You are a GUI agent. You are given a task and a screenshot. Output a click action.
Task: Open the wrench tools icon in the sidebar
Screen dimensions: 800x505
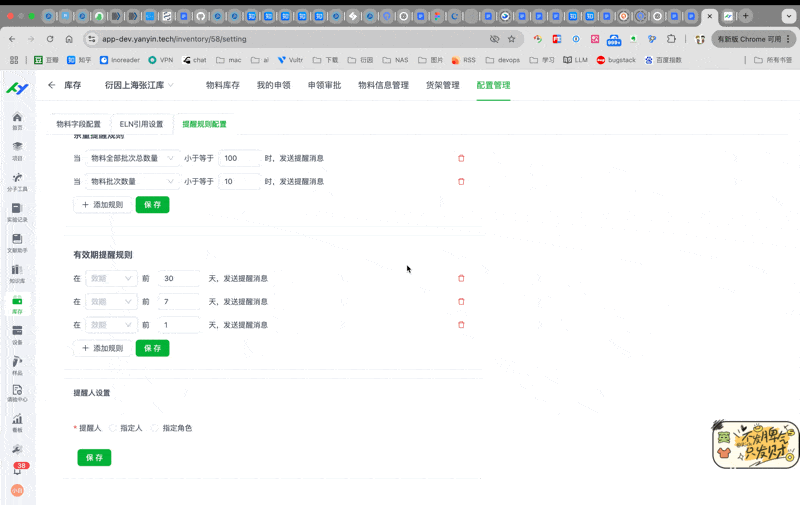coord(17,449)
